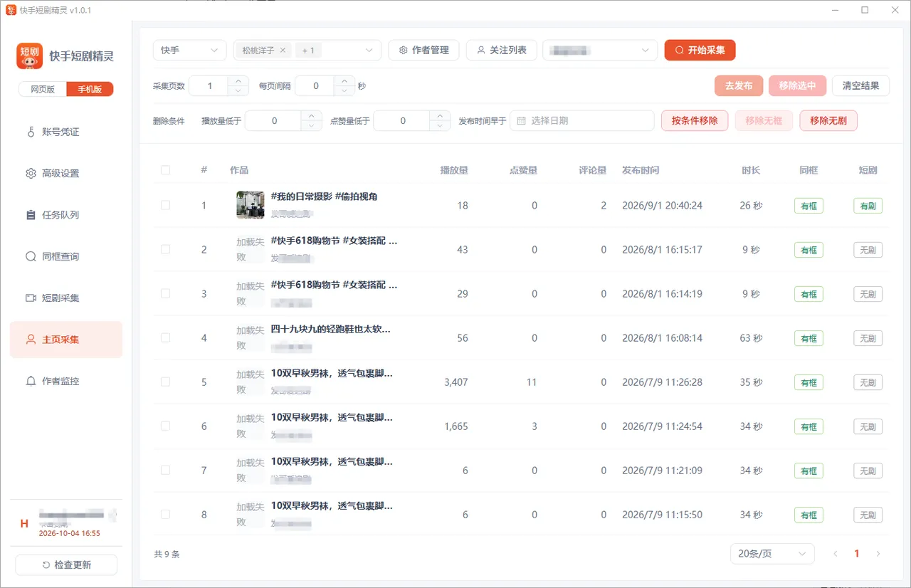Viewport: 911px width, 588px height.
Task: Click the 检查更新 button
Action: pyautogui.click(x=66, y=565)
